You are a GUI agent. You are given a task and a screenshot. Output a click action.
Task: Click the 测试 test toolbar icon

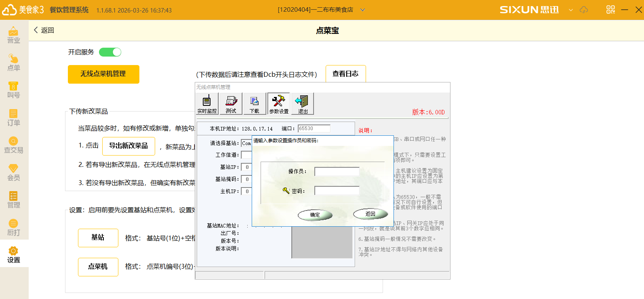tap(231, 104)
